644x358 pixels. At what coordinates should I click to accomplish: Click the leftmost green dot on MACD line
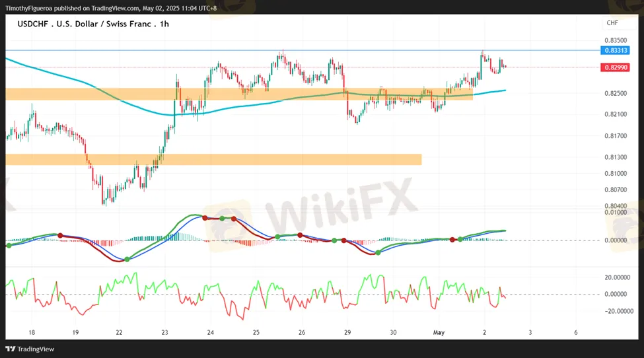pyautogui.click(x=9, y=246)
